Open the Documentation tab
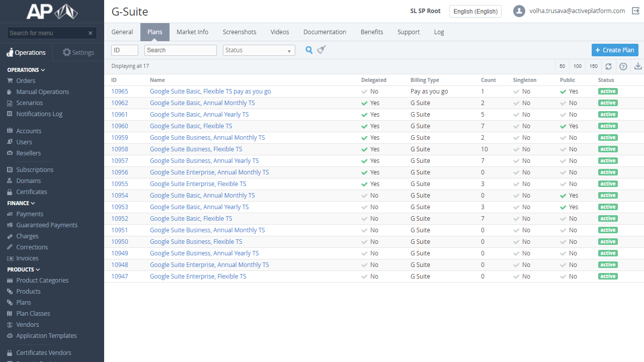 point(325,32)
